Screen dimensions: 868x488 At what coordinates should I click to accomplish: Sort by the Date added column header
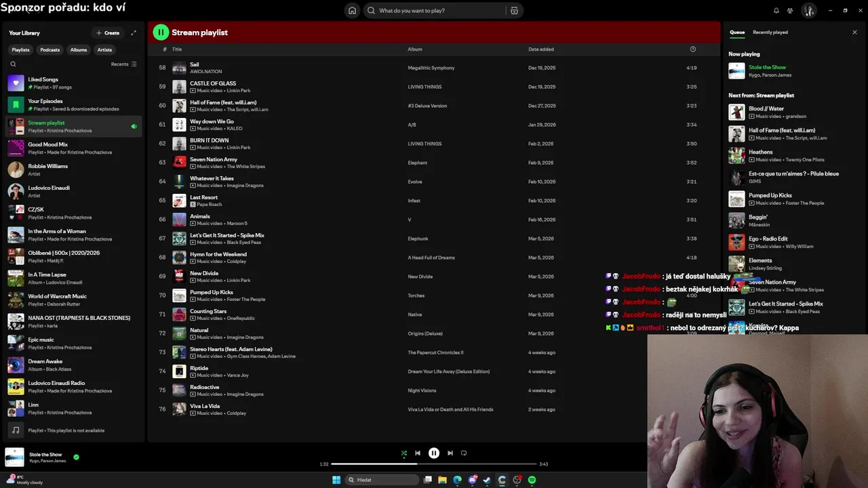pyautogui.click(x=541, y=49)
